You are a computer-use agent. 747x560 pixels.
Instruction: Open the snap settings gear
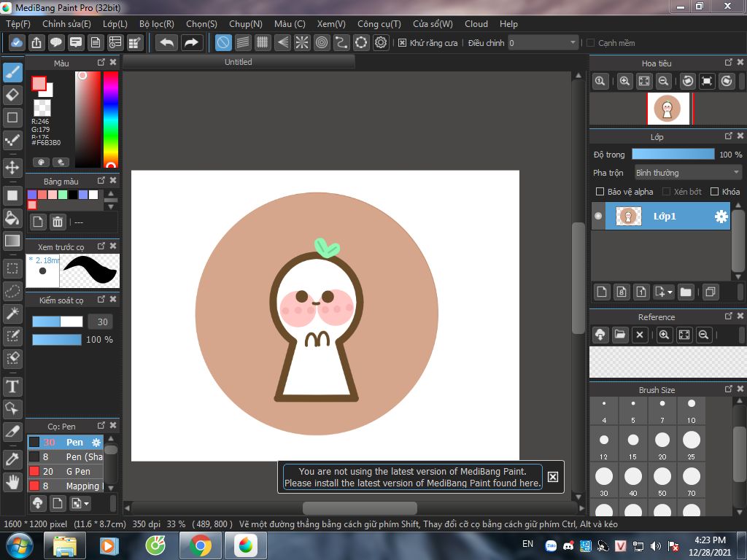click(381, 43)
